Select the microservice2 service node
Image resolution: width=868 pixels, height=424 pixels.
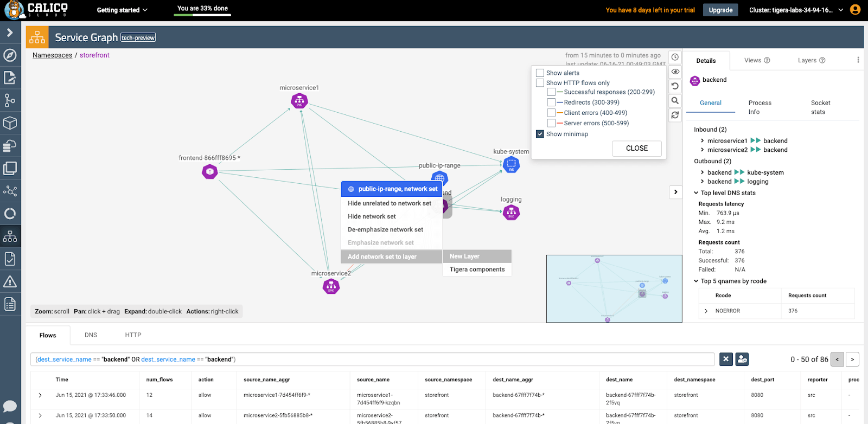coord(331,286)
